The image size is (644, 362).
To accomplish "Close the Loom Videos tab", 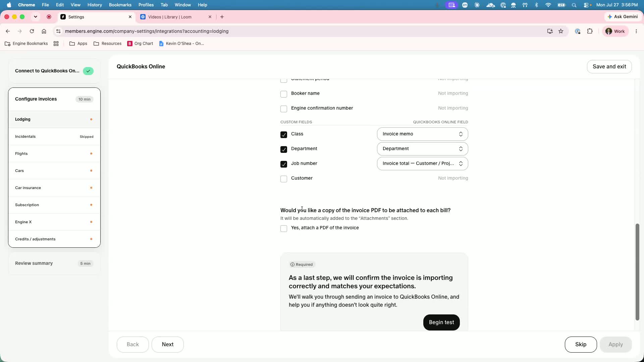I will 210,17.
